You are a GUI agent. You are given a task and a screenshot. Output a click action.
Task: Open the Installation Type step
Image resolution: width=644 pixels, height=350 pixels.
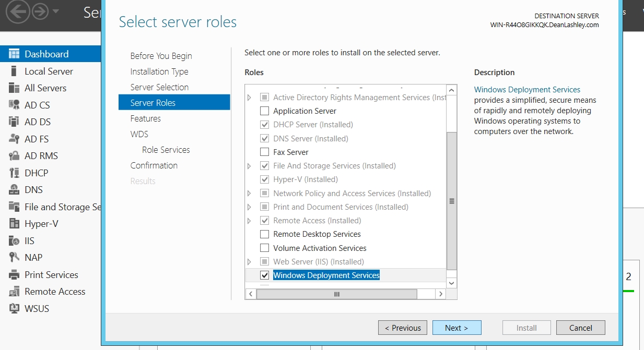click(x=159, y=71)
